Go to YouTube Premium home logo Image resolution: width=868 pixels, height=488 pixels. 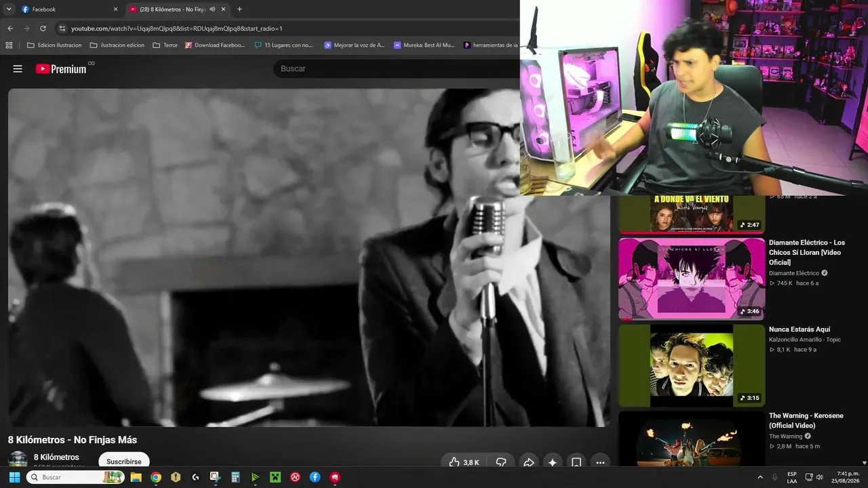coord(61,68)
